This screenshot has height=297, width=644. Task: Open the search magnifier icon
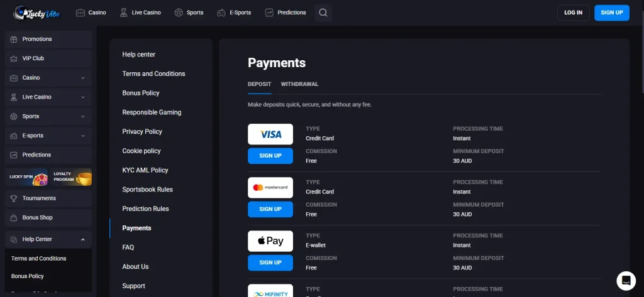pyautogui.click(x=323, y=13)
